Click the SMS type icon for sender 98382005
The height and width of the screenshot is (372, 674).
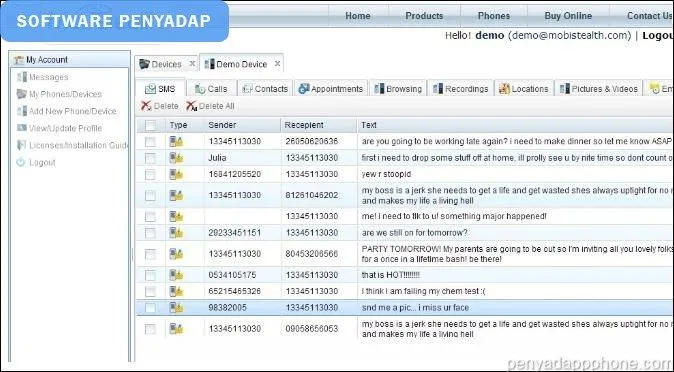point(176,307)
